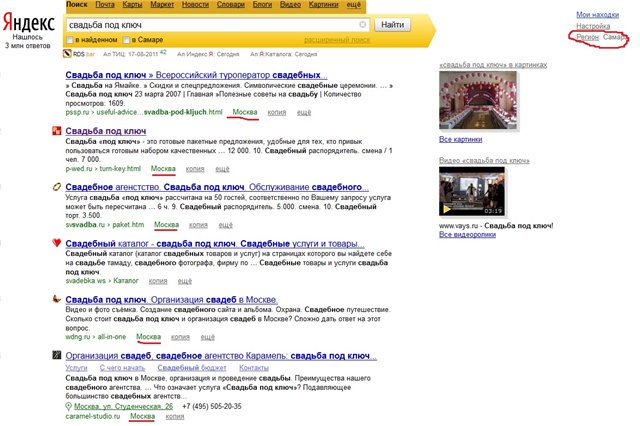This screenshot has height=426, width=640.
Task: Open 'копия' for p-wed.ru result
Action: 195,169
